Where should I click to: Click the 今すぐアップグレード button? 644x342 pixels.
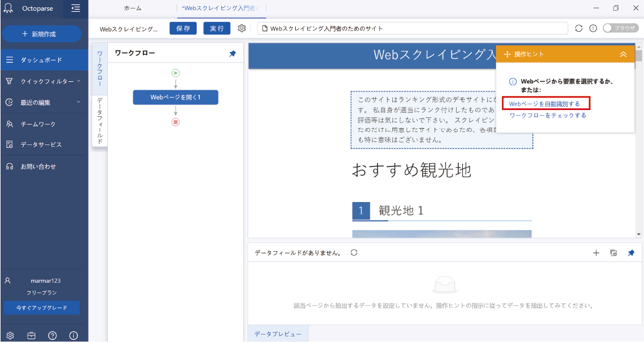coord(42,308)
